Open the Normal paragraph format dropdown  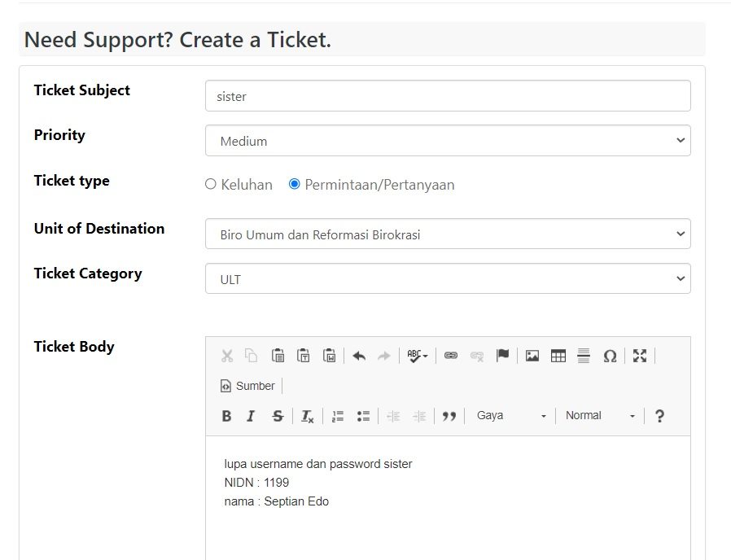pos(600,416)
